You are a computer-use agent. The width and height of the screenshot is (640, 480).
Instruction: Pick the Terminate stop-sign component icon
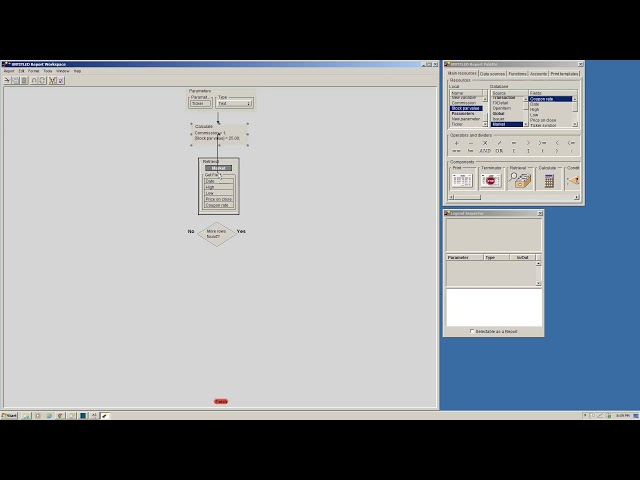[491, 180]
